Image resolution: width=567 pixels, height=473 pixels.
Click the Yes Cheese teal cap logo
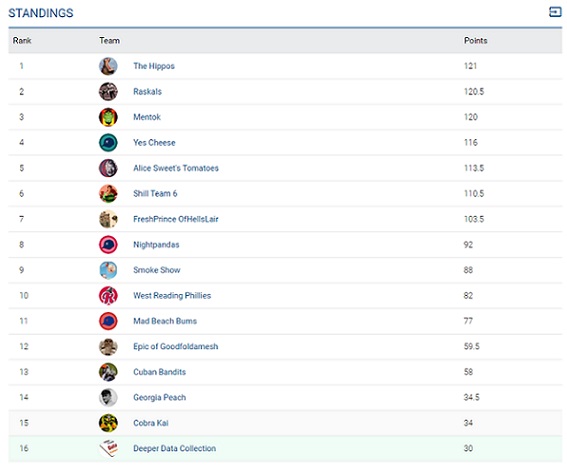[x=108, y=142]
